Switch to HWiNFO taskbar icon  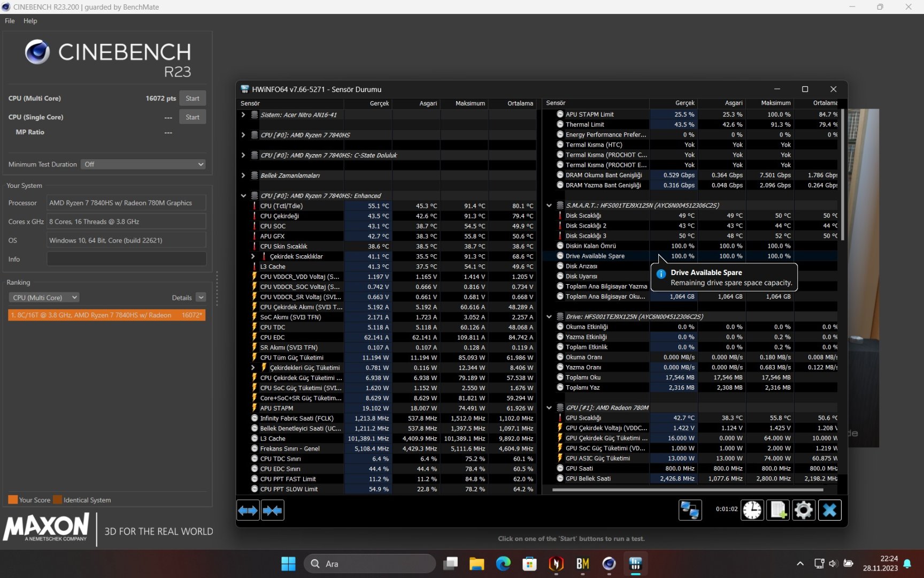[x=635, y=564]
